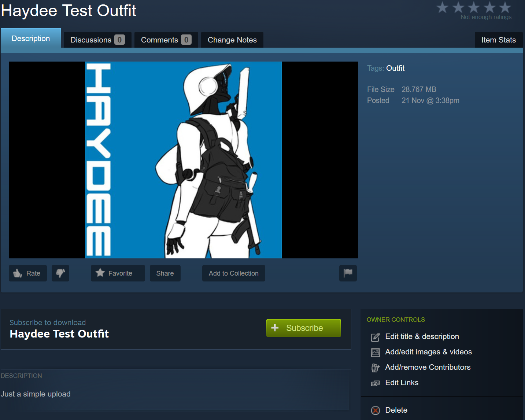The height and width of the screenshot is (420, 525).
Task: Click the Haydee Test Outfit page title
Action: click(69, 10)
